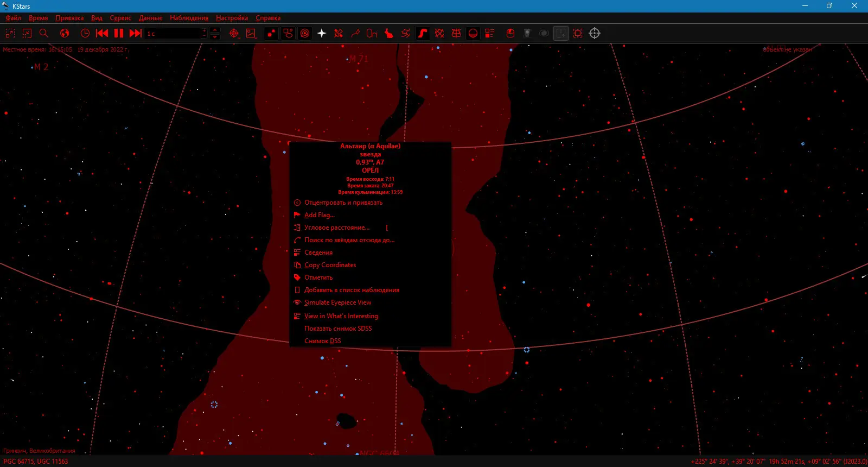
Task: Open the Время menu
Action: pyautogui.click(x=39, y=18)
